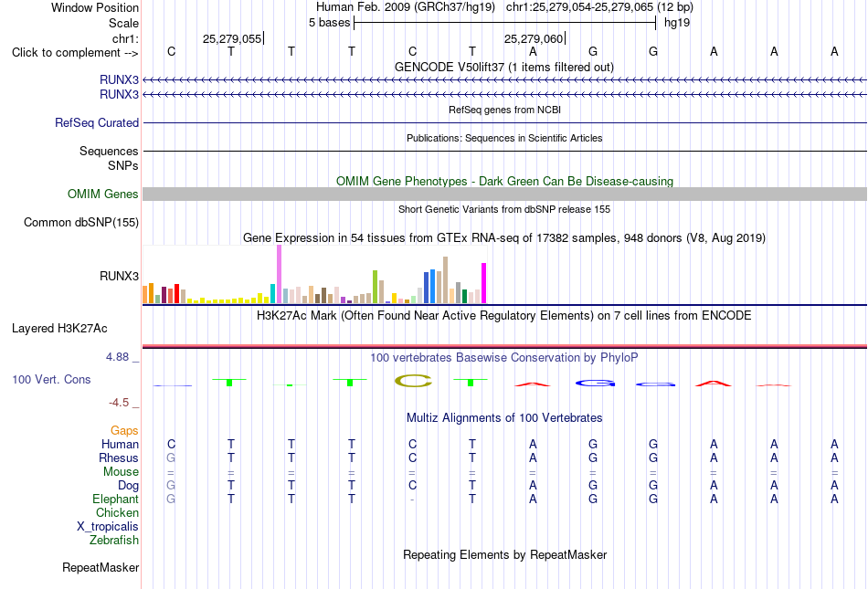Select upper RUNX3 transcript label in GENCODE track
Image resolution: width=868 pixels, height=589 pixels.
[119, 79]
